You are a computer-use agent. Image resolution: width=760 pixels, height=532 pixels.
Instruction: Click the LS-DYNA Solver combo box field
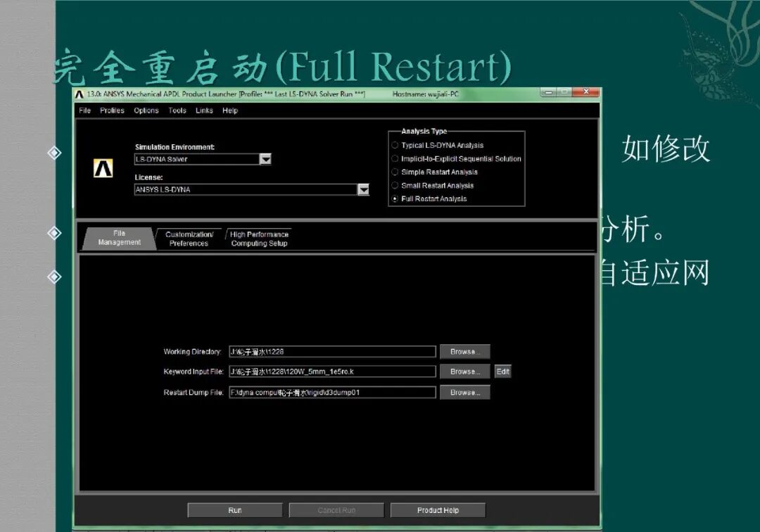pos(197,159)
